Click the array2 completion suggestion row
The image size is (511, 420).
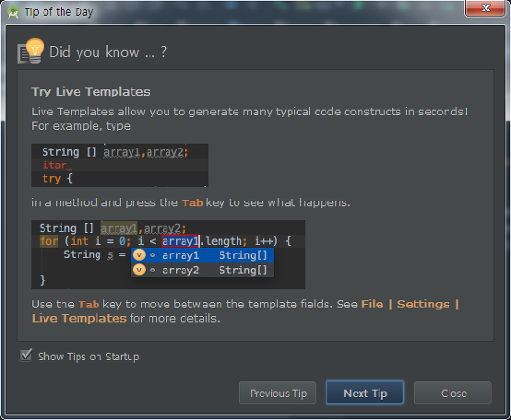(x=203, y=271)
